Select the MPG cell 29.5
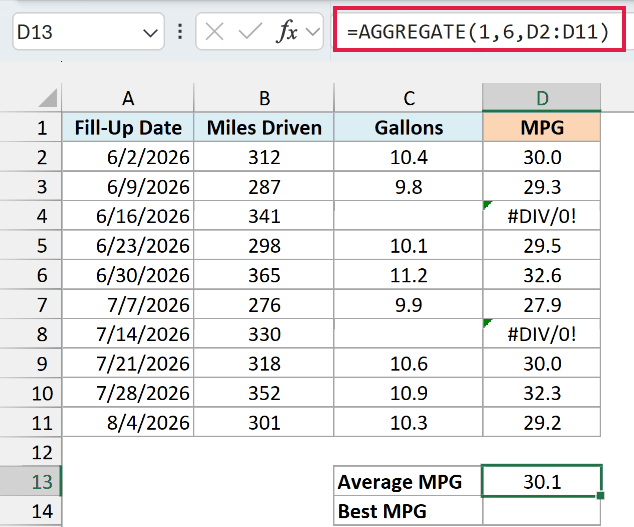The image size is (634, 527). coord(542,246)
